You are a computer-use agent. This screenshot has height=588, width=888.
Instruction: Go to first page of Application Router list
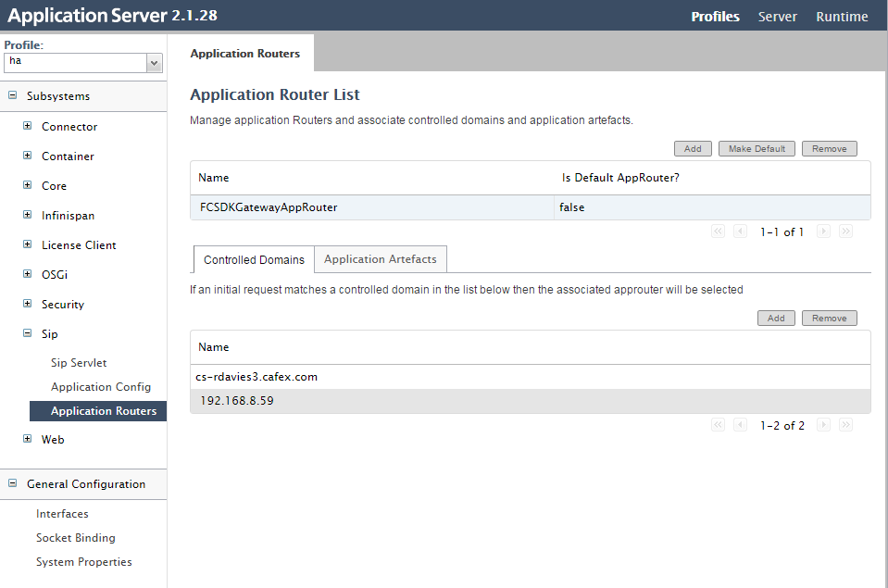click(718, 231)
